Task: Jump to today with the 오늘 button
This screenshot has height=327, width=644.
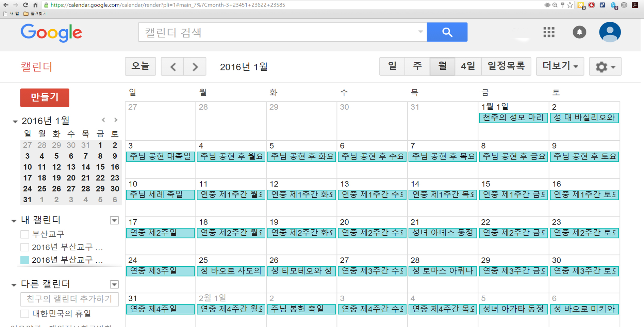Action: (x=140, y=66)
